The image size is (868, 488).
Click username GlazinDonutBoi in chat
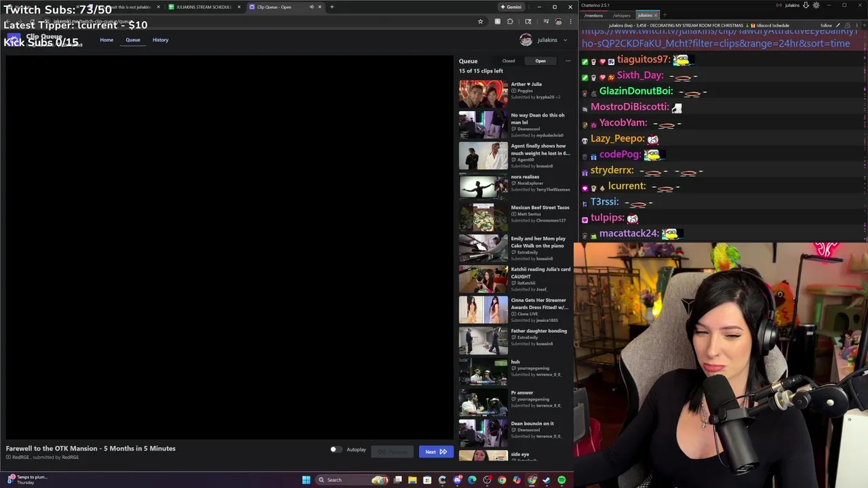(635, 91)
